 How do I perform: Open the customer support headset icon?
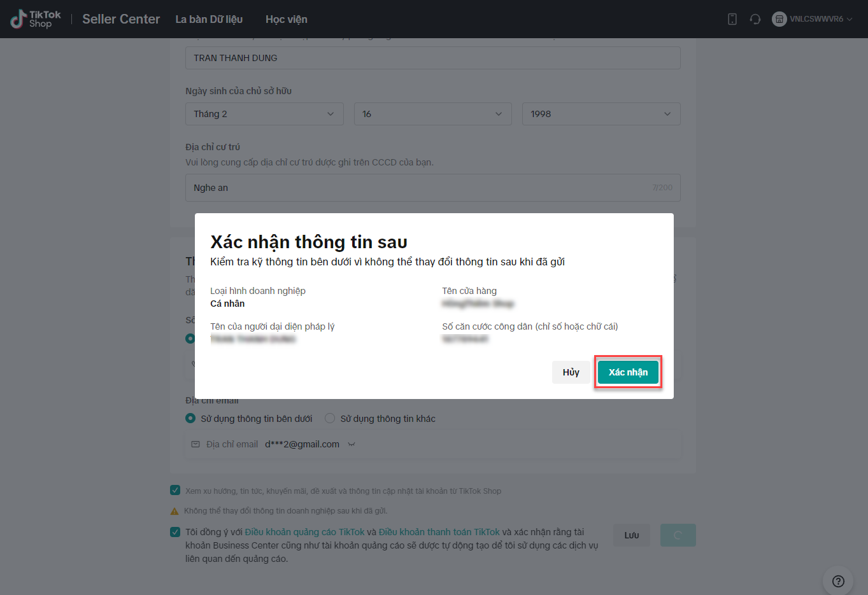click(755, 19)
